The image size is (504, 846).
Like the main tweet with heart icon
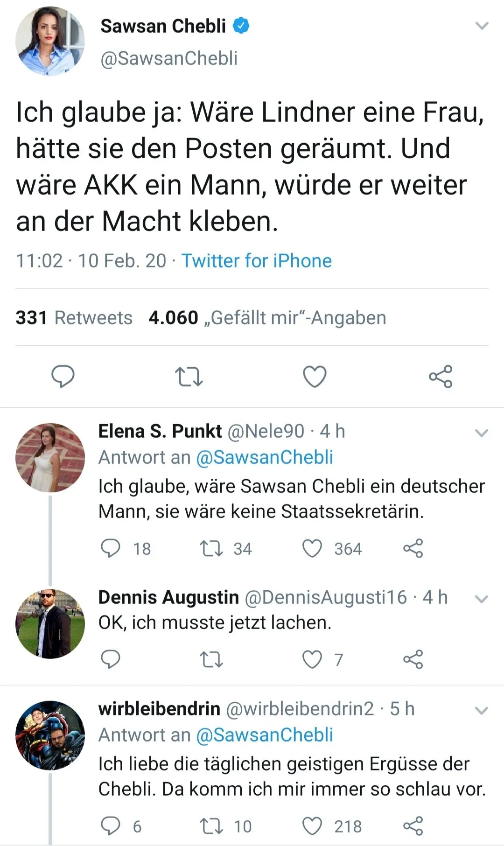[x=315, y=377]
